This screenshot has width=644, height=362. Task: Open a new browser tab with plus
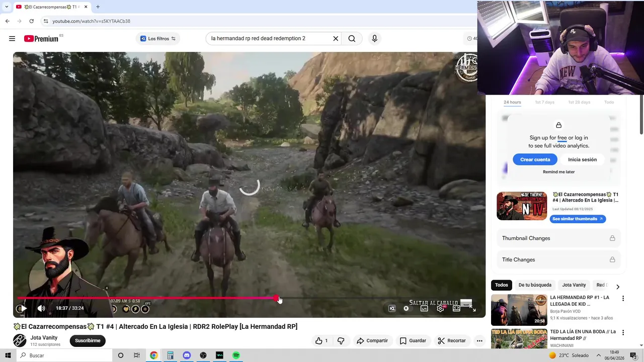98,7
